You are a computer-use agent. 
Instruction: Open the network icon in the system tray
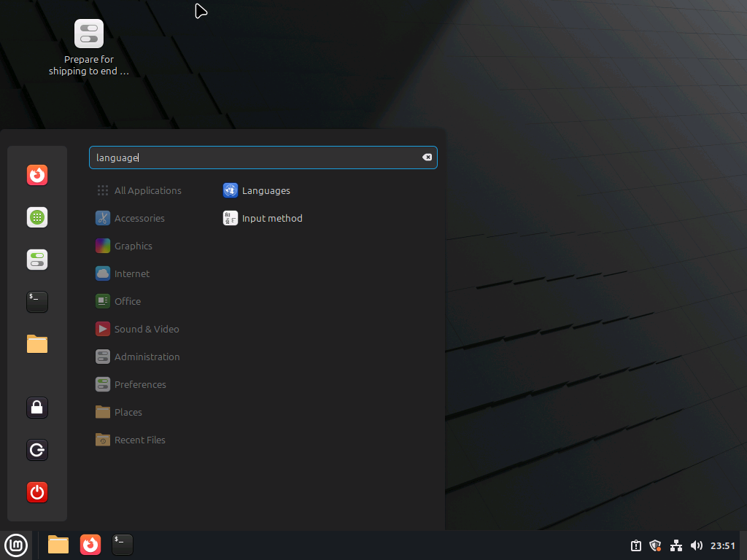click(676, 545)
